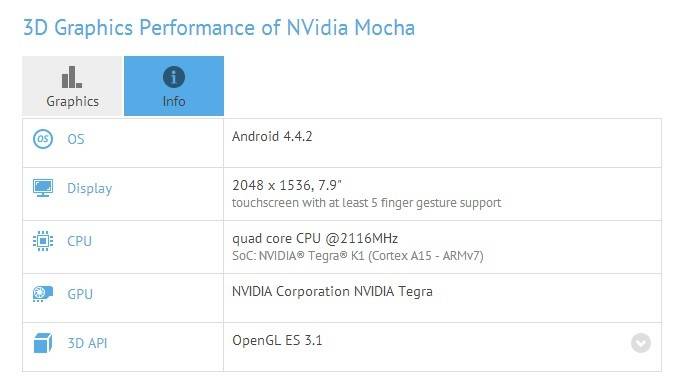Click the quad core CPU @2116MHz text
The image size is (686, 380).
(315, 238)
